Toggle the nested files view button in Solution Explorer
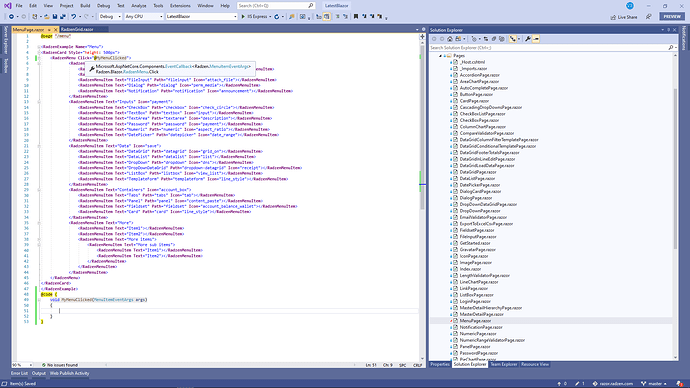The image size is (690, 388). point(513,39)
